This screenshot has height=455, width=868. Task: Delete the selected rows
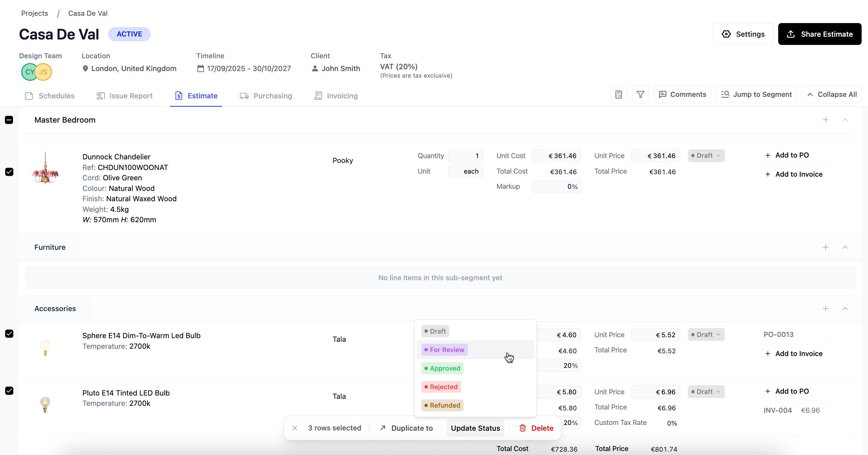pyautogui.click(x=536, y=428)
